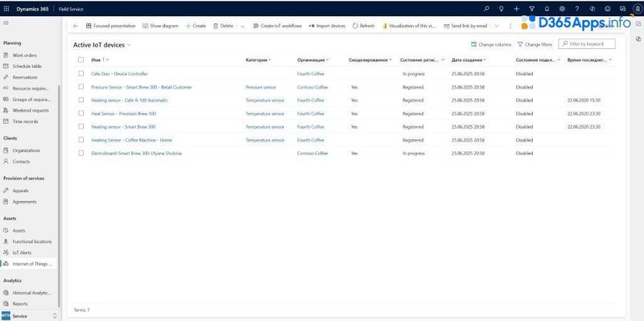Click the Refresh toolbar button
Viewport: 644px width, 321px height.
click(x=364, y=26)
